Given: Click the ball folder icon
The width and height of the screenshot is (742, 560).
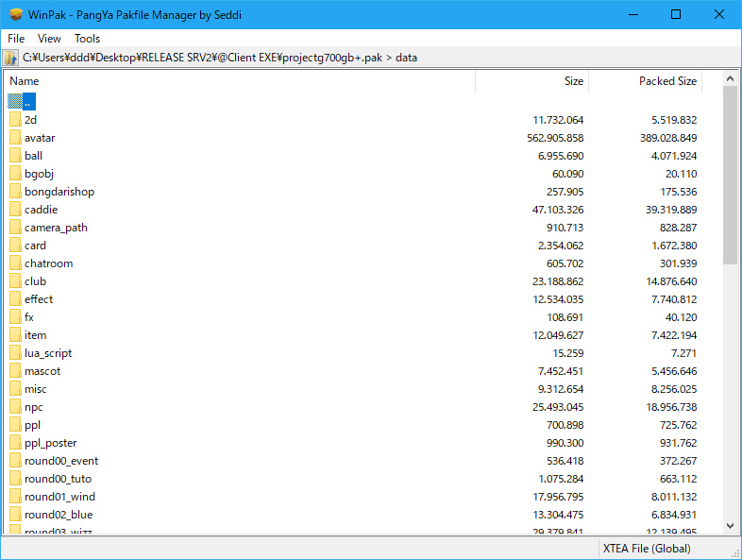Looking at the screenshot, I should 15,156.
